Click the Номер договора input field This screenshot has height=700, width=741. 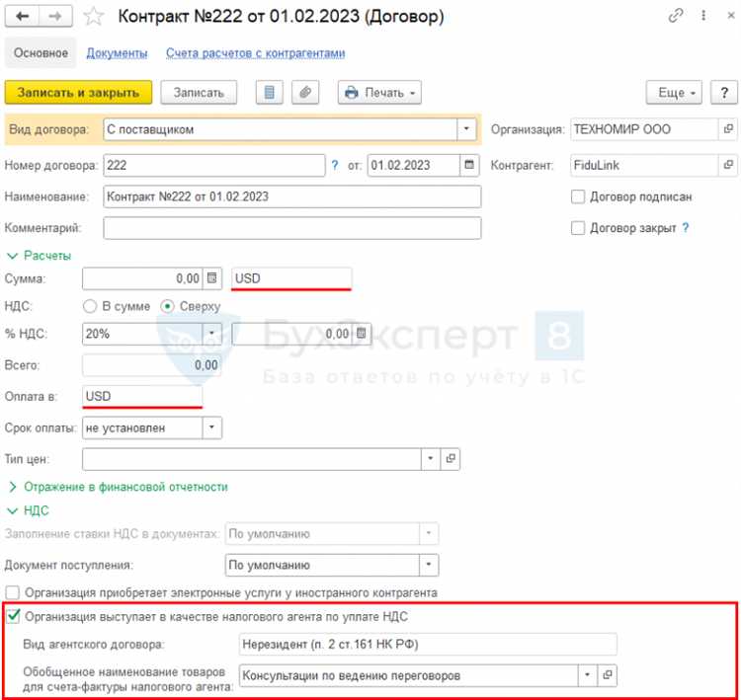click(x=214, y=165)
